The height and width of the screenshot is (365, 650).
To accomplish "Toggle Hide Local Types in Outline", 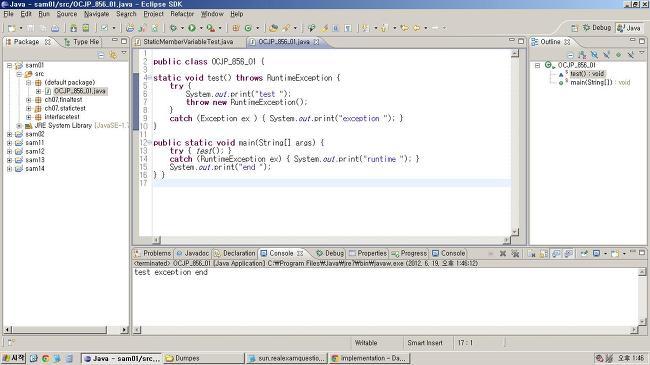I will point(631,55).
